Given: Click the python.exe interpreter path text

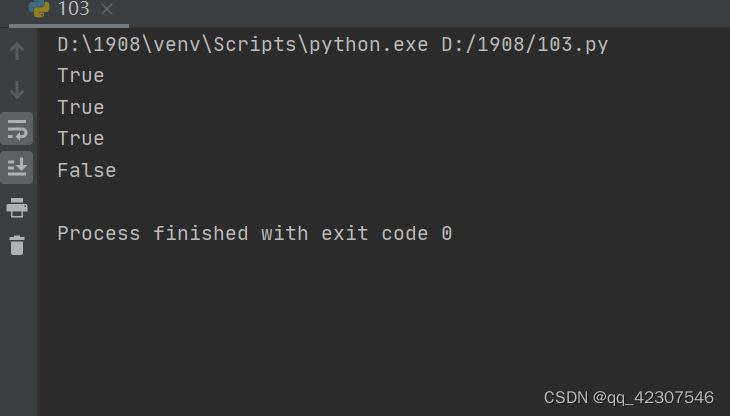Looking at the screenshot, I should pyautogui.click(x=243, y=45).
